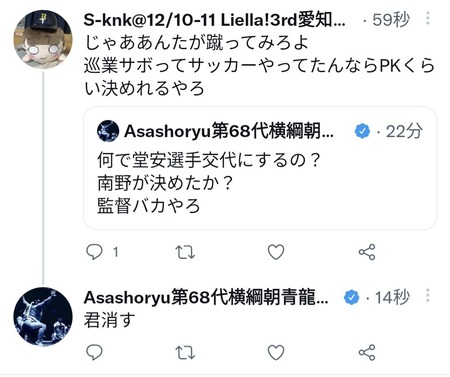Open small Asashoryu avatar in quoted tweet
450x377 pixels.
pos(108,131)
